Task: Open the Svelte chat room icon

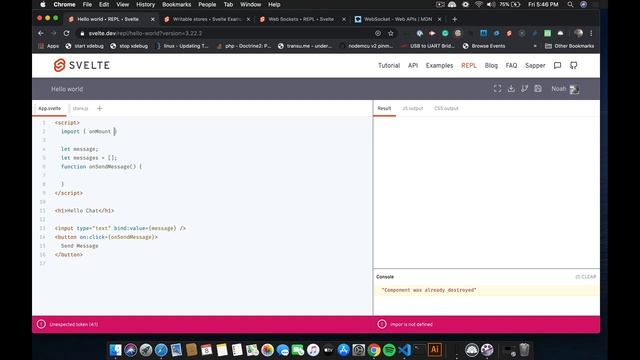Action: 557,65
